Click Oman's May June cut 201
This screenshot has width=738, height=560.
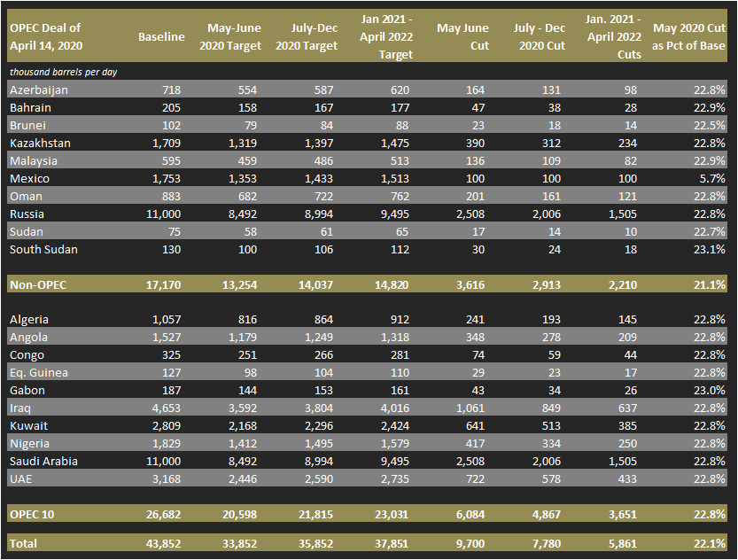(x=476, y=196)
